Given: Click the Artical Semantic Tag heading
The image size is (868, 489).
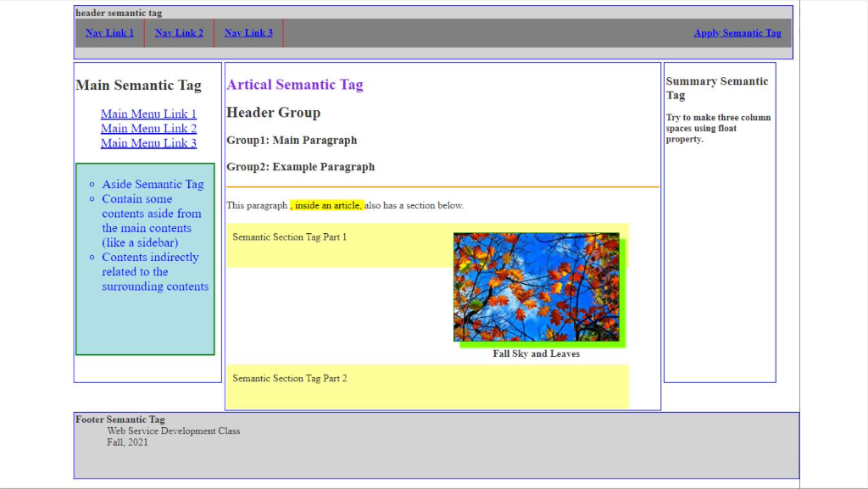Looking at the screenshot, I should pyautogui.click(x=295, y=85).
